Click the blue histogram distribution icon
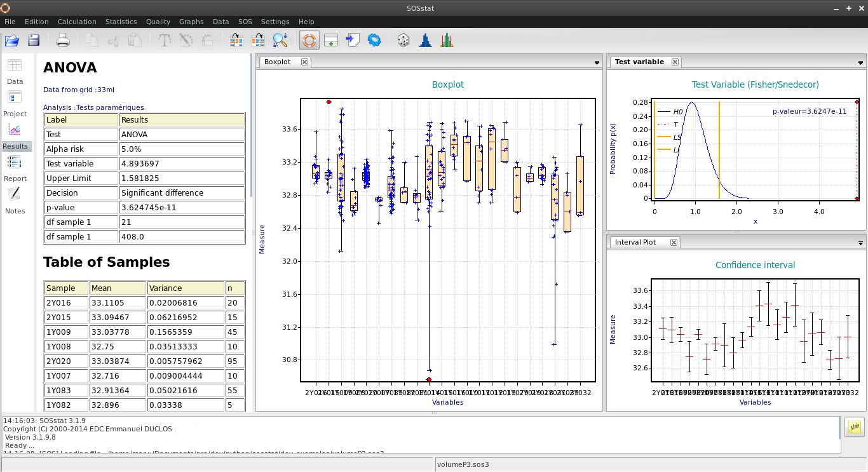Image resolution: width=868 pixels, height=472 pixels. pyautogui.click(x=425, y=41)
